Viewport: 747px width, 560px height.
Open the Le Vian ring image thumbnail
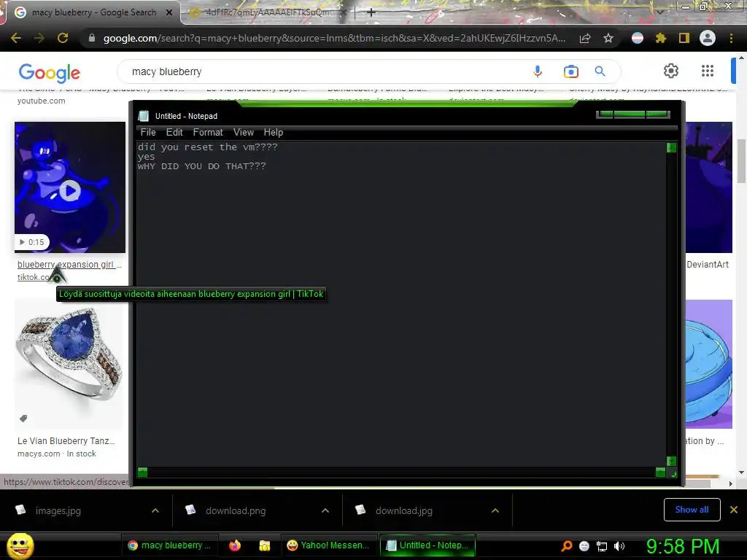pyautogui.click(x=70, y=364)
